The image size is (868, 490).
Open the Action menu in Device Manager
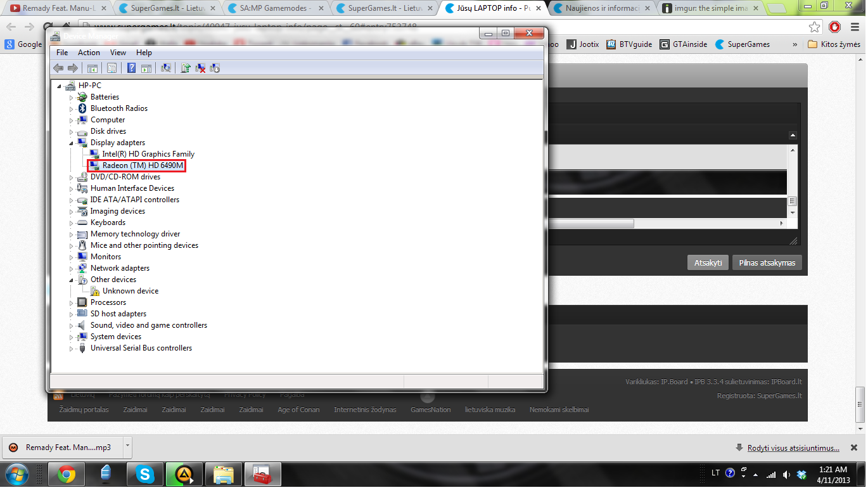point(89,53)
